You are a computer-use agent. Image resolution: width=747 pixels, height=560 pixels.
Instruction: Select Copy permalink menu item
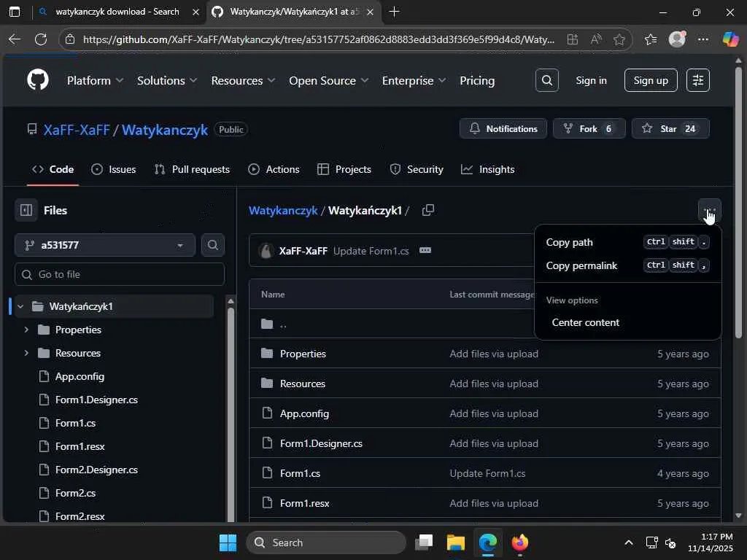(x=628, y=265)
